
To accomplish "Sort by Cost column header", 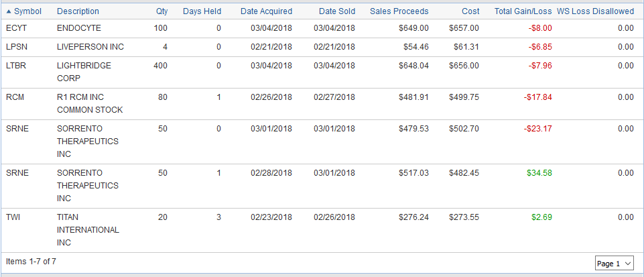I will 470,11.
